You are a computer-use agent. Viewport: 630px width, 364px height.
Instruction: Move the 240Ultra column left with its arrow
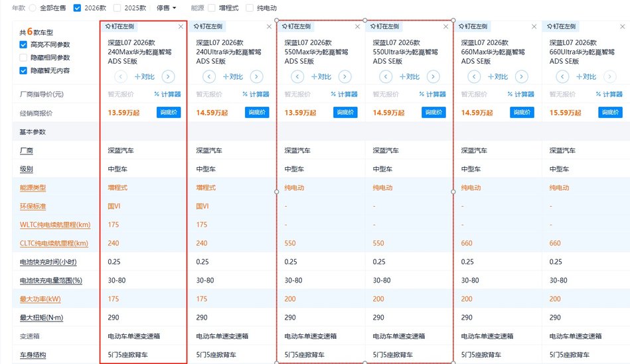pos(209,76)
